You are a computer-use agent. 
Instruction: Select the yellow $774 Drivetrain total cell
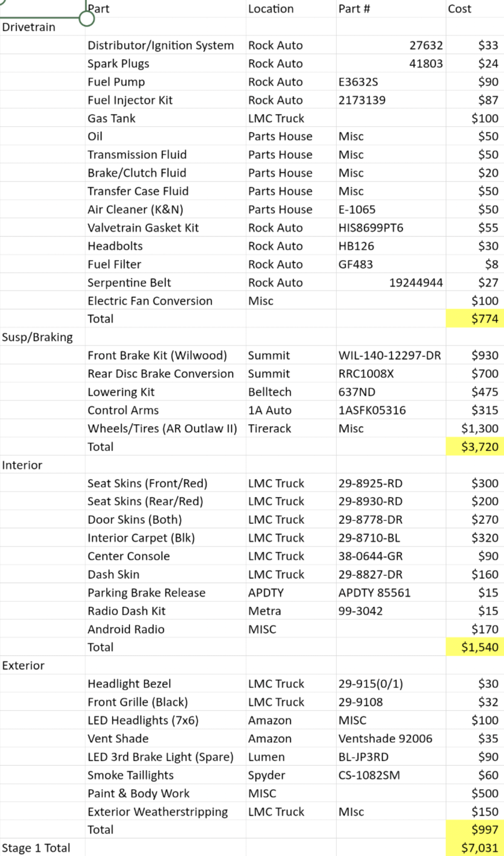[475, 319]
